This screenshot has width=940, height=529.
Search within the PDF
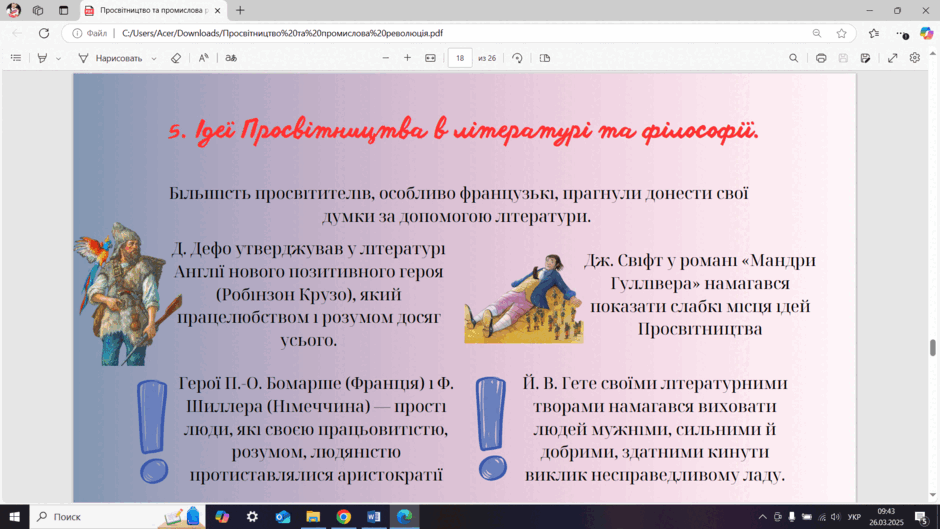tap(794, 58)
